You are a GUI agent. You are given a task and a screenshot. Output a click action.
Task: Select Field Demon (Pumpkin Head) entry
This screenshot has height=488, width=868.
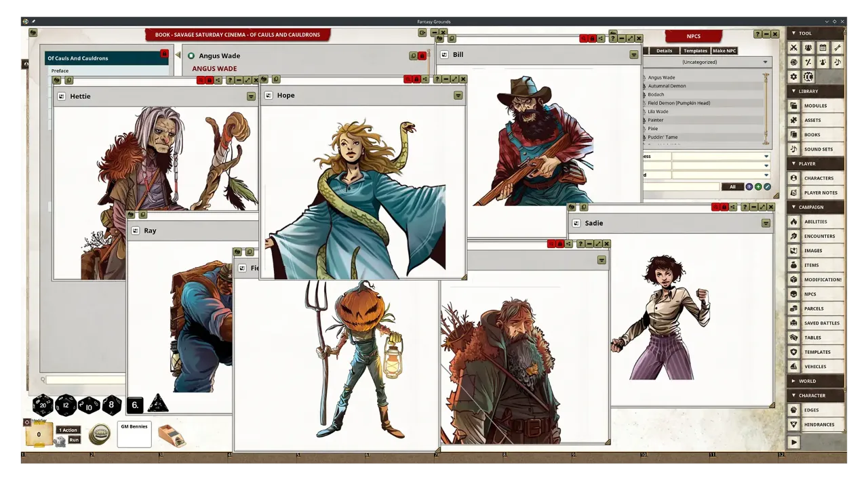pos(679,103)
